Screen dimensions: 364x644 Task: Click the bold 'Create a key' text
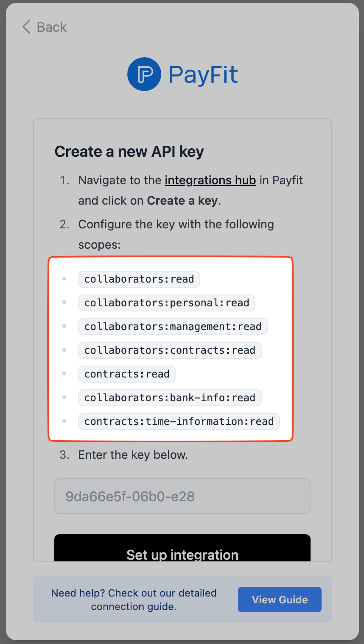click(183, 200)
